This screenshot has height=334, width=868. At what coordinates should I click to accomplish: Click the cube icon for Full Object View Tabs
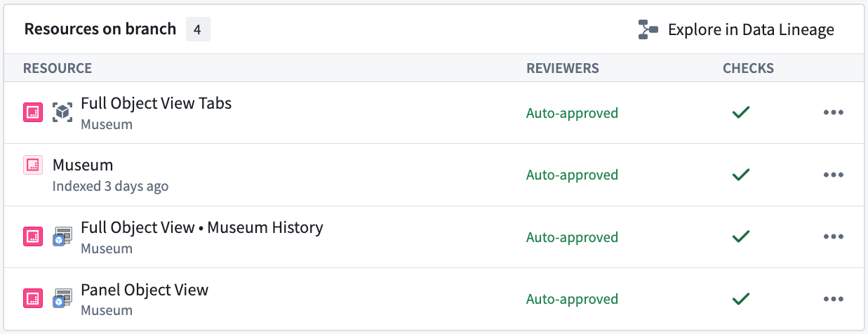point(62,112)
